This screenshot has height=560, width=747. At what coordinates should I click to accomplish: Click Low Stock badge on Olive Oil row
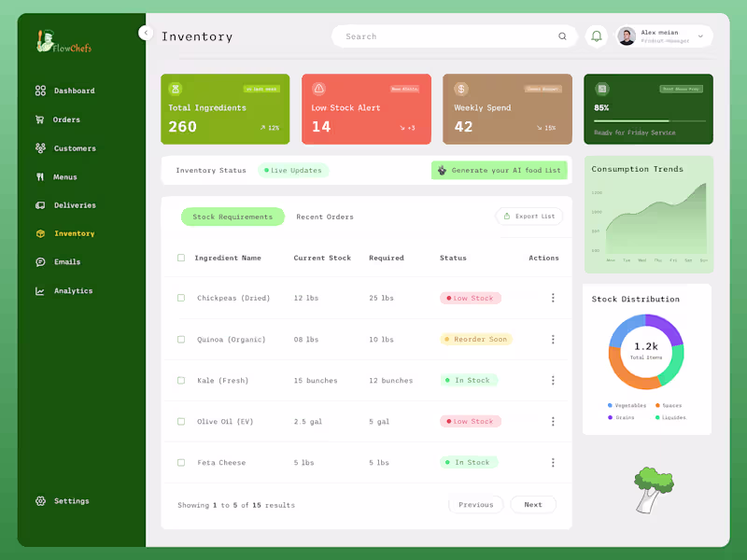click(x=471, y=422)
